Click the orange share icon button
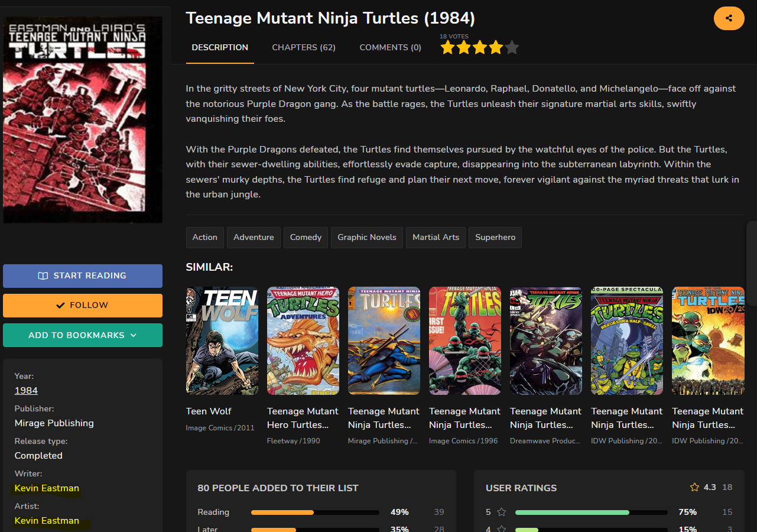 tap(729, 18)
